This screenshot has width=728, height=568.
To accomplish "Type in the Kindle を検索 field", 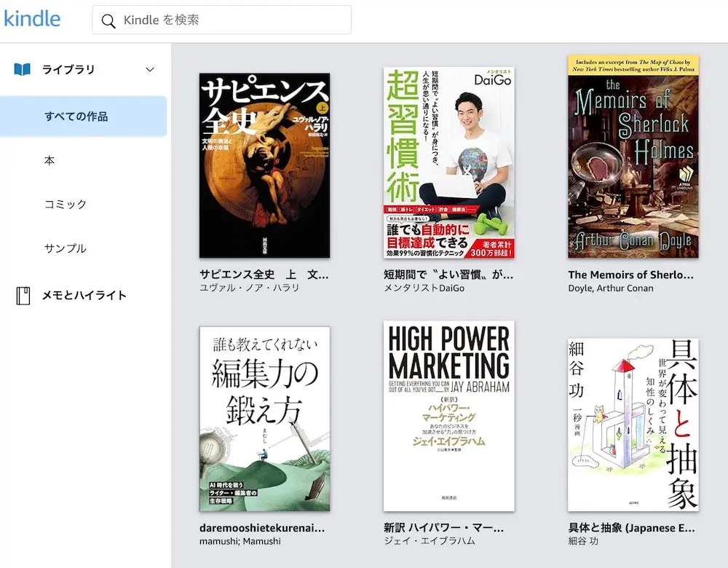I will click(233, 20).
